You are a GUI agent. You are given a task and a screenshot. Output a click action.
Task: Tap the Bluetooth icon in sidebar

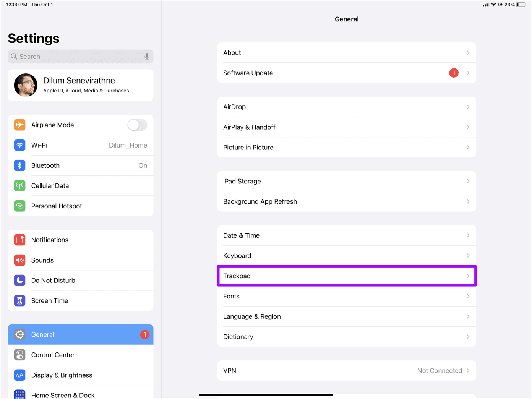coord(19,165)
